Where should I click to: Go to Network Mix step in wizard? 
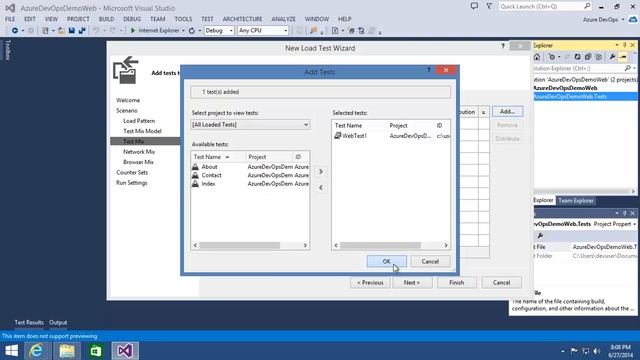(139, 152)
